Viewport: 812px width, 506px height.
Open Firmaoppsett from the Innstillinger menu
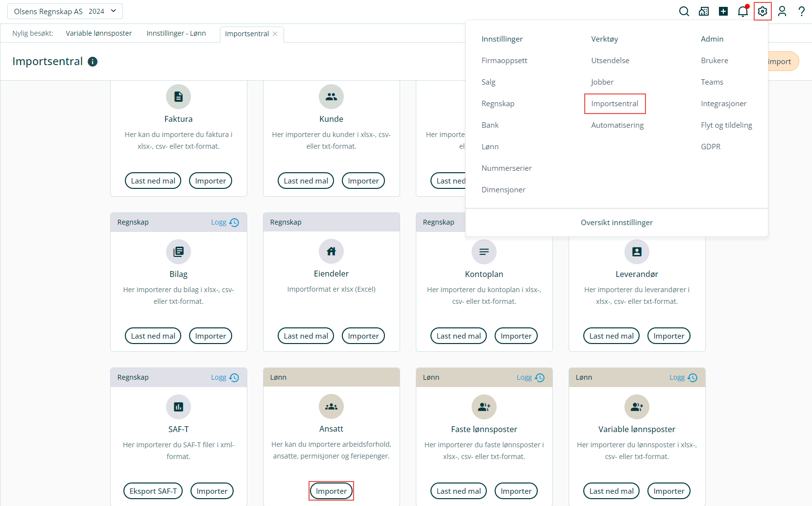click(504, 61)
